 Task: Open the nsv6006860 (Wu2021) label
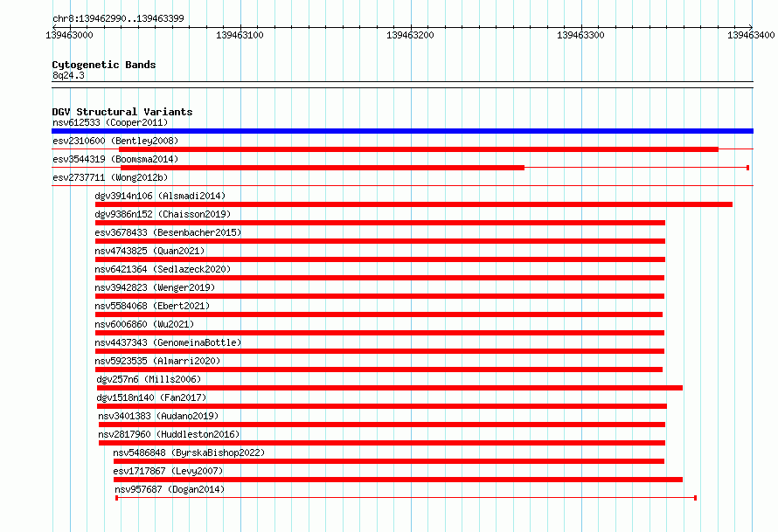click(144, 324)
